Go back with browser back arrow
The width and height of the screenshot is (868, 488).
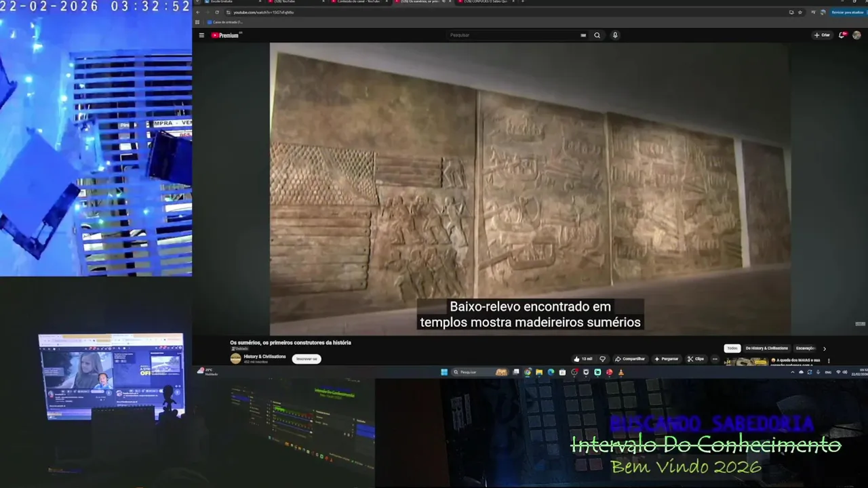click(x=198, y=12)
